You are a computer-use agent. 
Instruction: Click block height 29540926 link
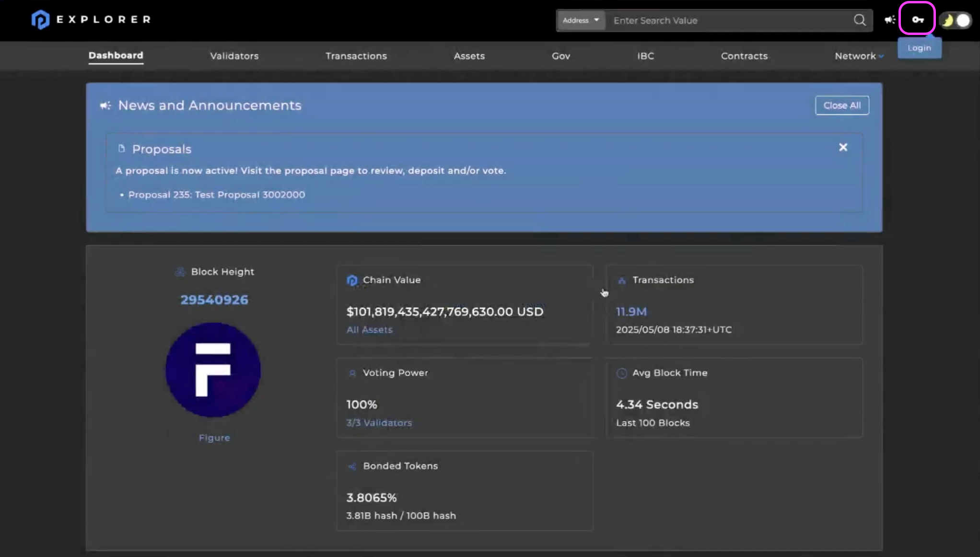[214, 300]
